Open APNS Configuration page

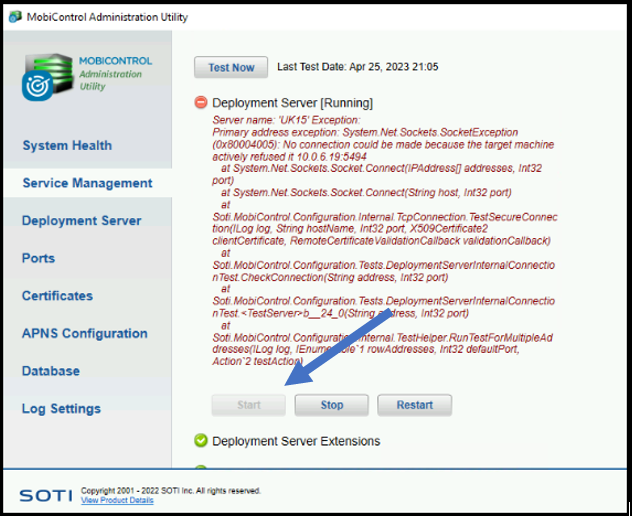(84, 334)
